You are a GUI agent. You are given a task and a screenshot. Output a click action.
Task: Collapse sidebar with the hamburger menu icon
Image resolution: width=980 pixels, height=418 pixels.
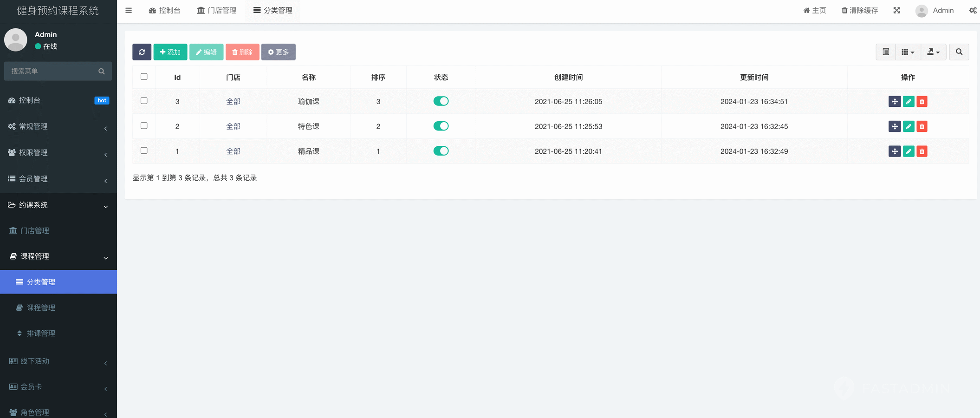click(129, 11)
